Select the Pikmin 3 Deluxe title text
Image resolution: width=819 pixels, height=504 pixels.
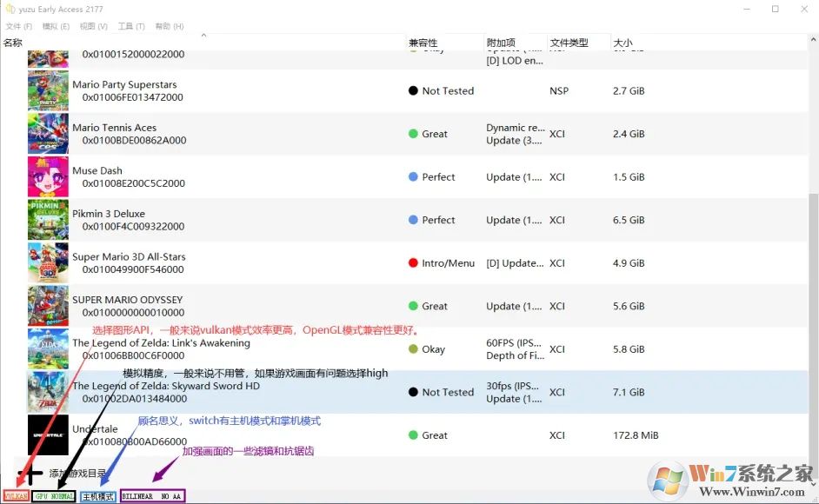[109, 214]
